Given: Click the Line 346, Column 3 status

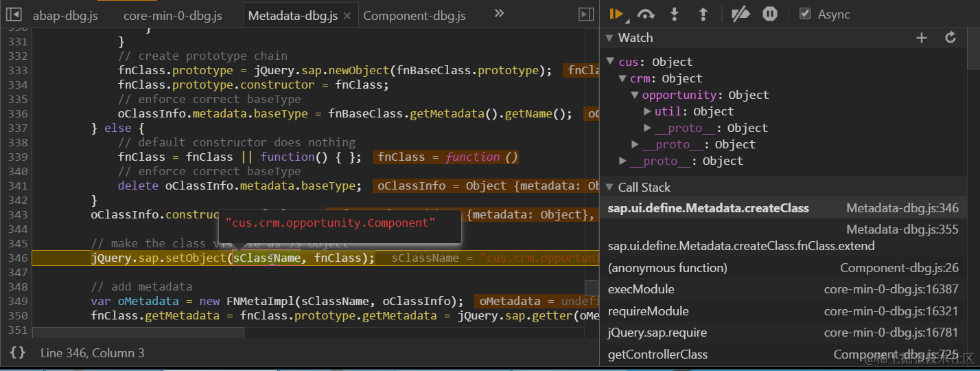Looking at the screenshot, I should [x=93, y=352].
